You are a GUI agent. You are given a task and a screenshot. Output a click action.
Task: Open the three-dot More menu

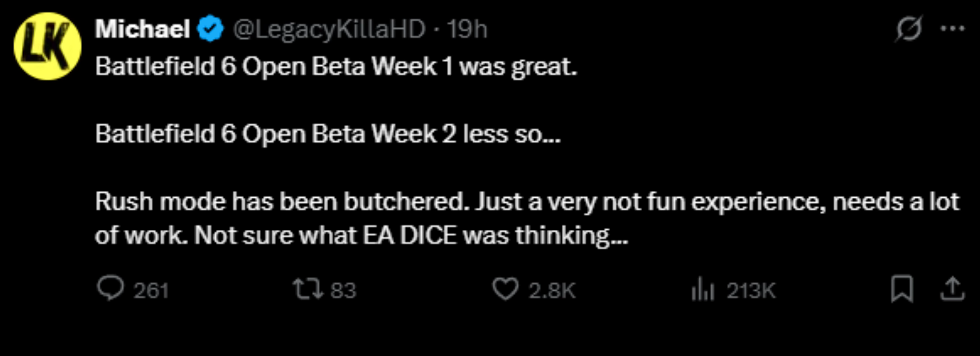pyautogui.click(x=952, y=29)
